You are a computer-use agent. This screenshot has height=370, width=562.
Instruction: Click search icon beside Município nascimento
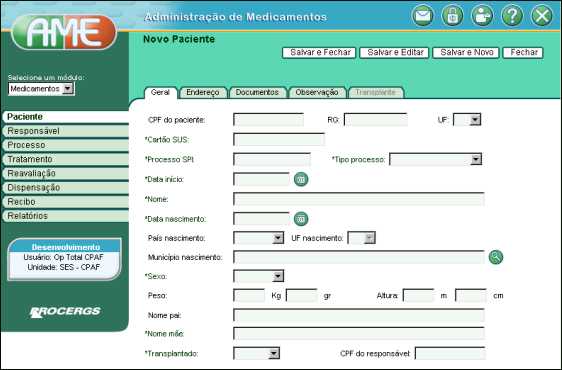coord(496,257)
